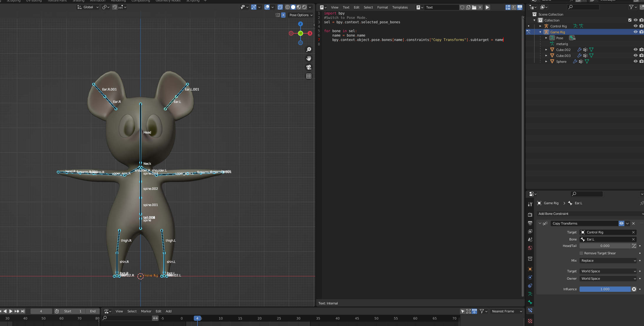Switch to orthographic grid view icon
This screenshot has height=326, width=644.
click(x=309, y=76)
